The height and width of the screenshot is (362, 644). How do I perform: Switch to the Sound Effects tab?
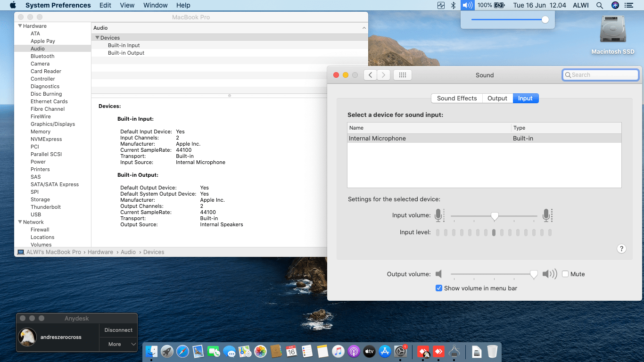click(456, 98)
